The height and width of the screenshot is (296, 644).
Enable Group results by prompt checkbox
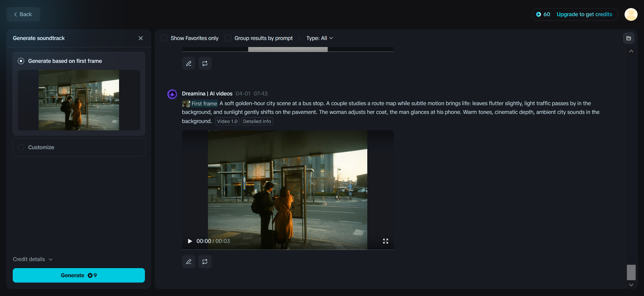point(228,38)
